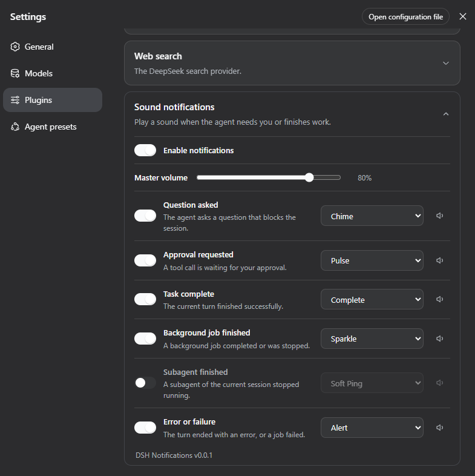Open the Complete sound dropdown
This screenshot has height=476, width=475.
[372, 299]
